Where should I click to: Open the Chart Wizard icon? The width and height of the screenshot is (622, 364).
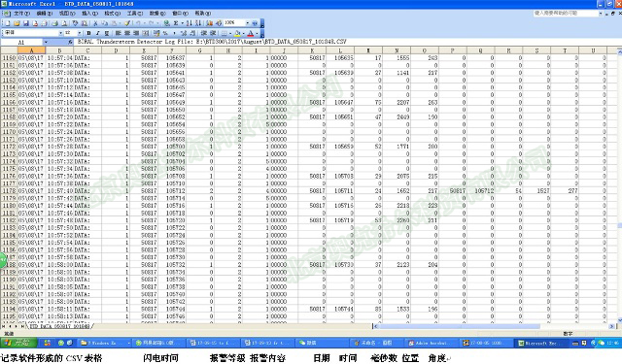(x=210, y=23)
